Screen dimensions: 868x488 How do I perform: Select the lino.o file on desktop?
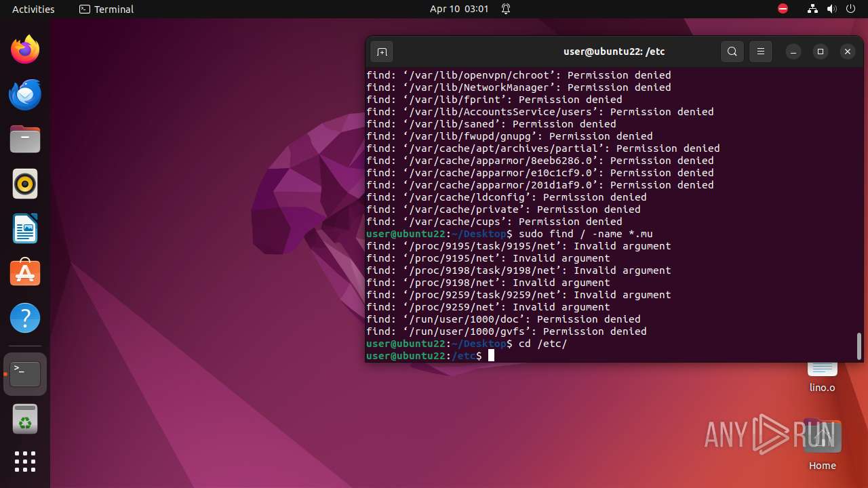click(823, 378)
